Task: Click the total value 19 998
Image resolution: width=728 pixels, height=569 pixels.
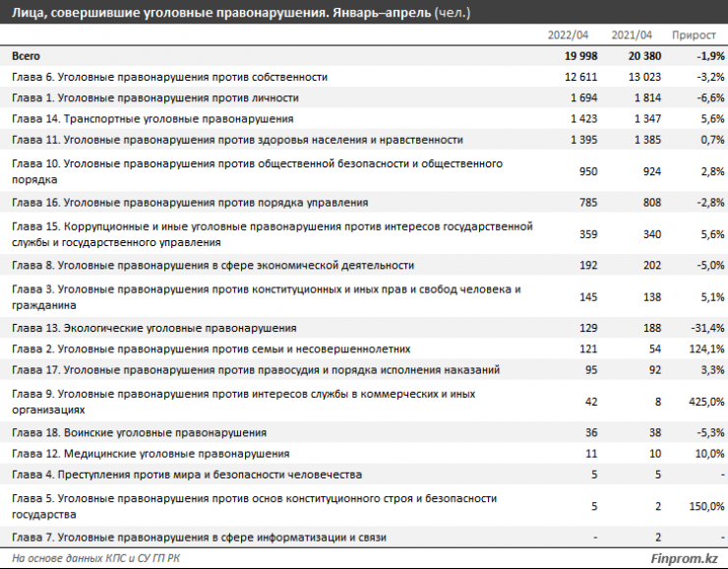Action: (575, 56)
